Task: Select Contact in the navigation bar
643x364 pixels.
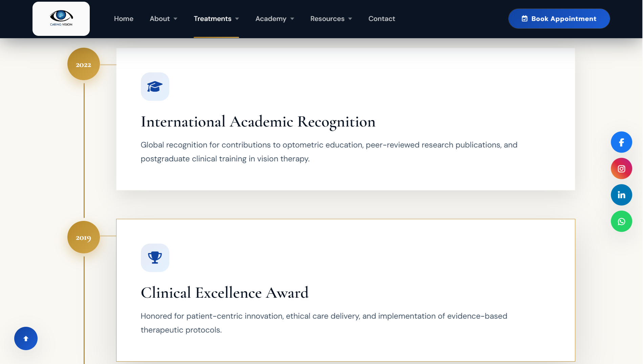Action: [x=381, y=19]
